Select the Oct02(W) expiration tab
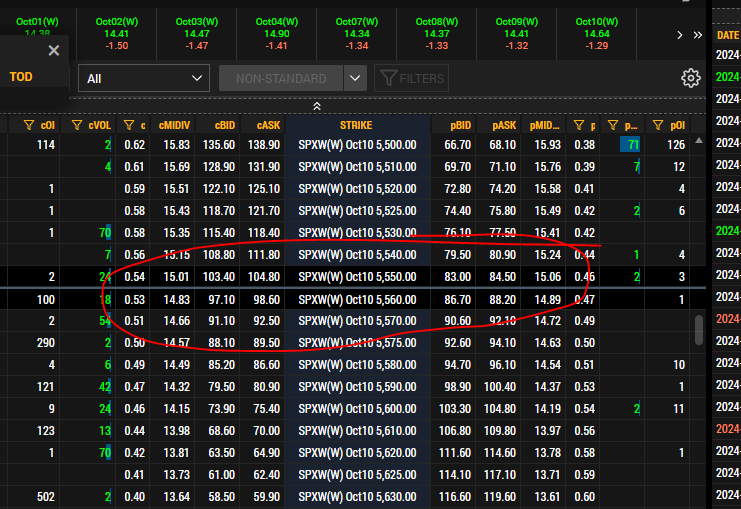Screen dimensions: 741x509 tap(117, 34)
